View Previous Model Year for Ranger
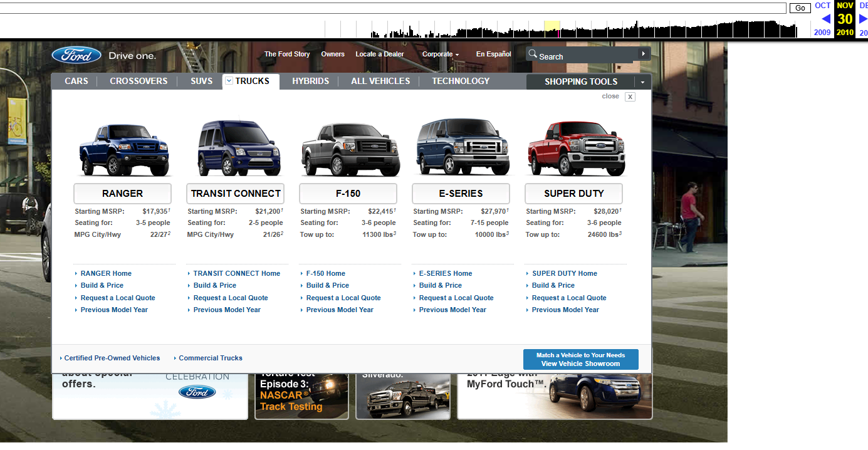Screen dimensions: 868x450 [114, 310]
